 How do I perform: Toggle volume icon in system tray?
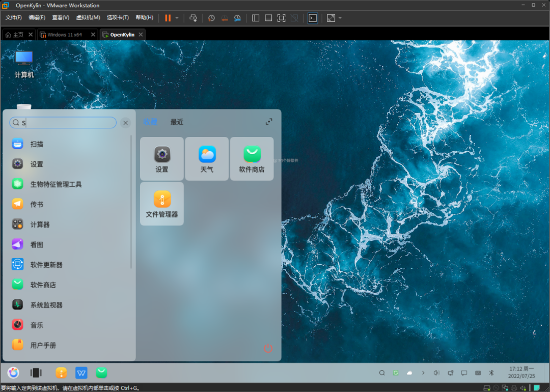click(436, 373)
